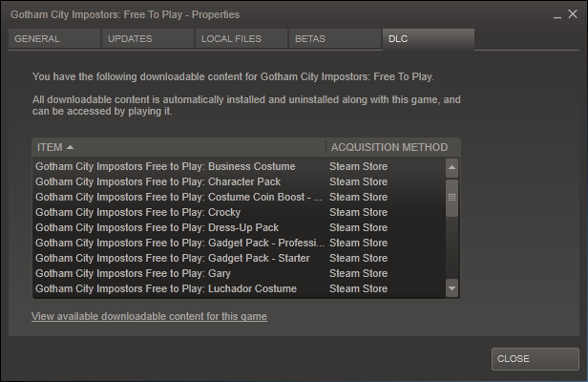Click Steam Store cell in Crocky row
588x382 pixels.
click(x=359, y=212)
